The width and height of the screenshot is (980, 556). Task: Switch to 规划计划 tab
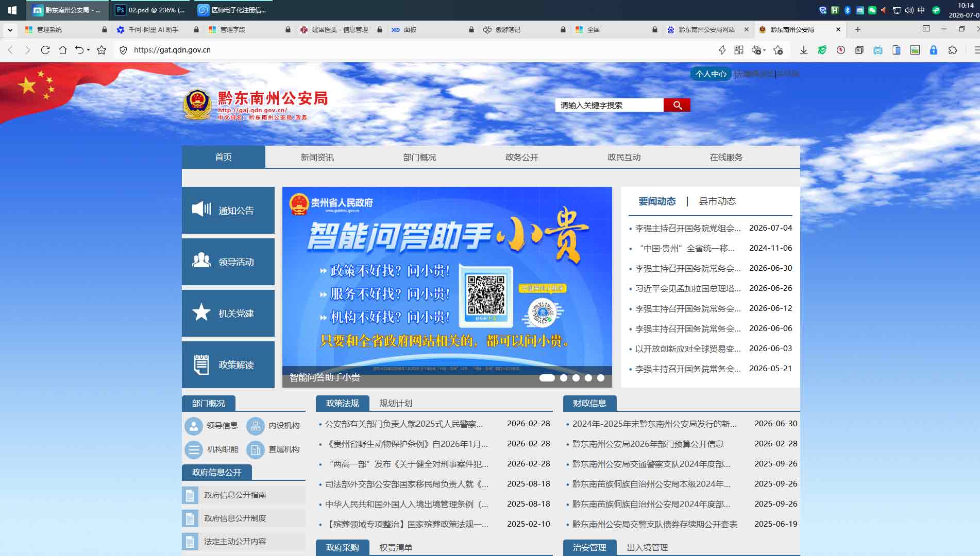[x=396, y=403]
